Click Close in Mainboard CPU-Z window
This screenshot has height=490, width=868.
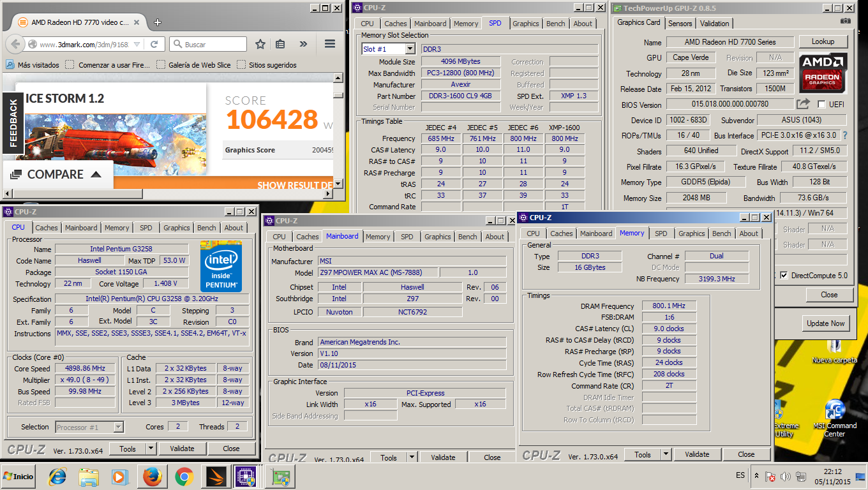pyautogui.click(x=492, y=457)
